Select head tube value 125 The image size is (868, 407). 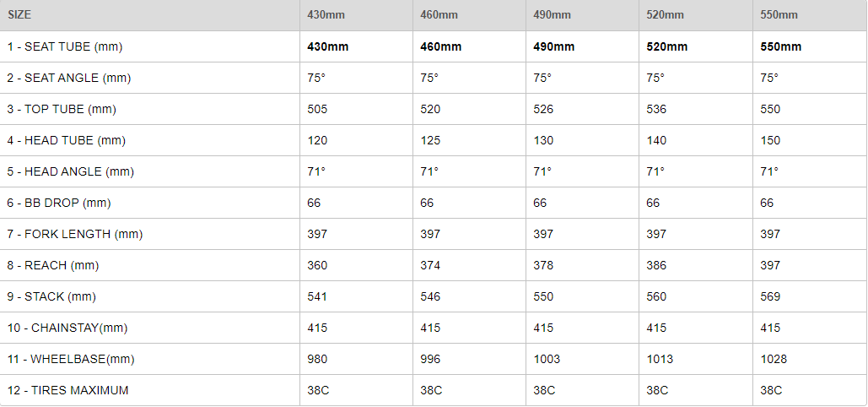[x=430, y=140]
